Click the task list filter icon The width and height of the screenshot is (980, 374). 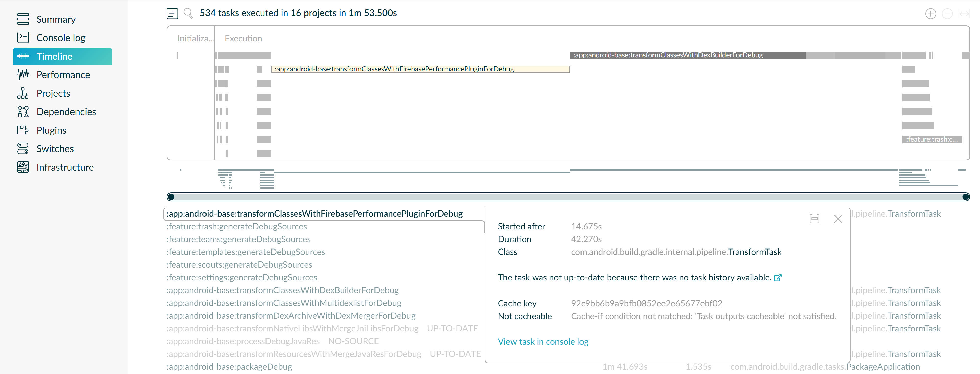click(172, 14)
